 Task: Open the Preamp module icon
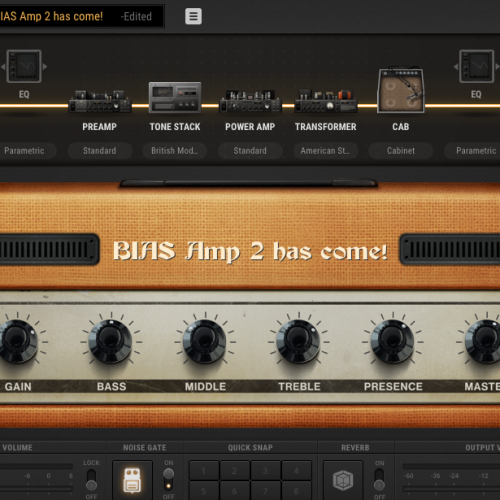(x=100, y=101)
